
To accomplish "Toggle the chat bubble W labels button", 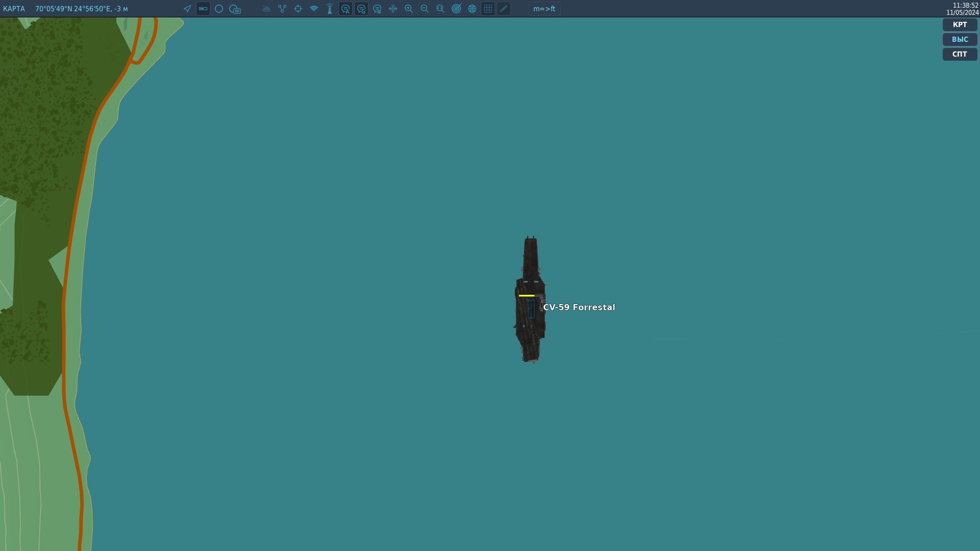I will pyautogui.click(x=377, y=9).
